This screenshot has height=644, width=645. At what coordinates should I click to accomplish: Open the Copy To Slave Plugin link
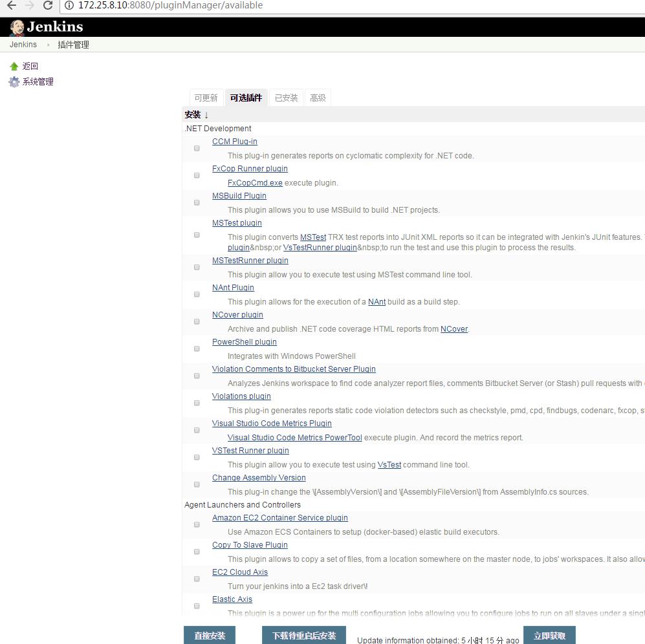[x=250, y=545]
